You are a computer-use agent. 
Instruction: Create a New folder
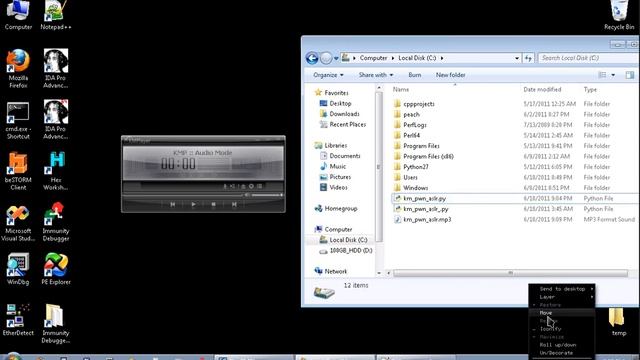click(x=450, y=75)
